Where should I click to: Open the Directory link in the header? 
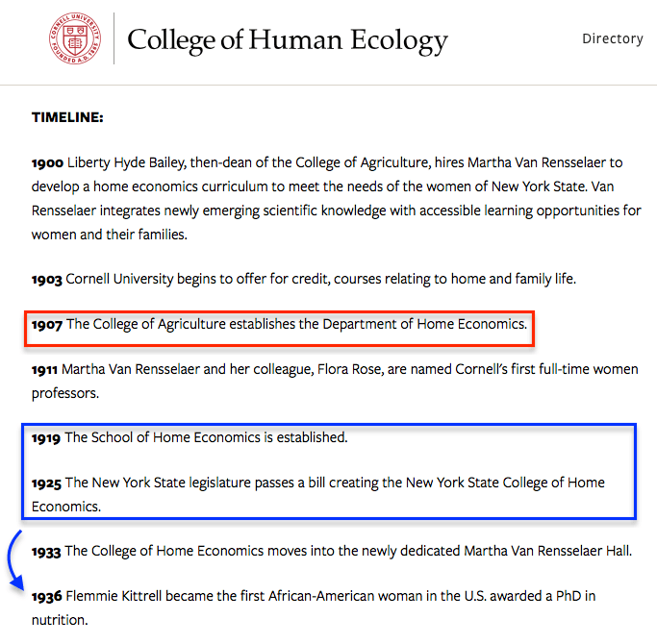612,38
